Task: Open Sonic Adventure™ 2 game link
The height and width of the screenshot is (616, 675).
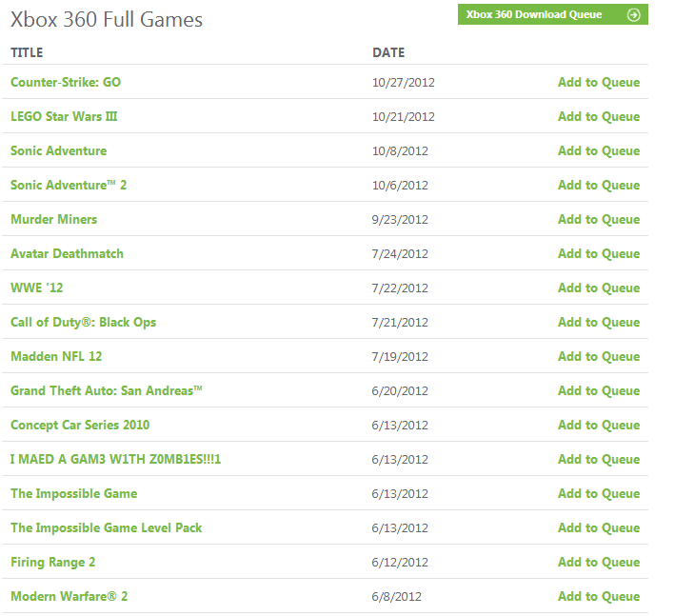Action: click(69, 185)
